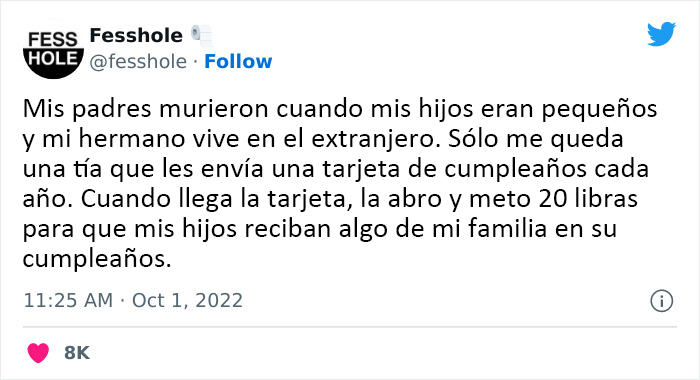This screenshot has height=380, width=700.
Task: Click the Twitter bird logo
Action: [661, 34]
